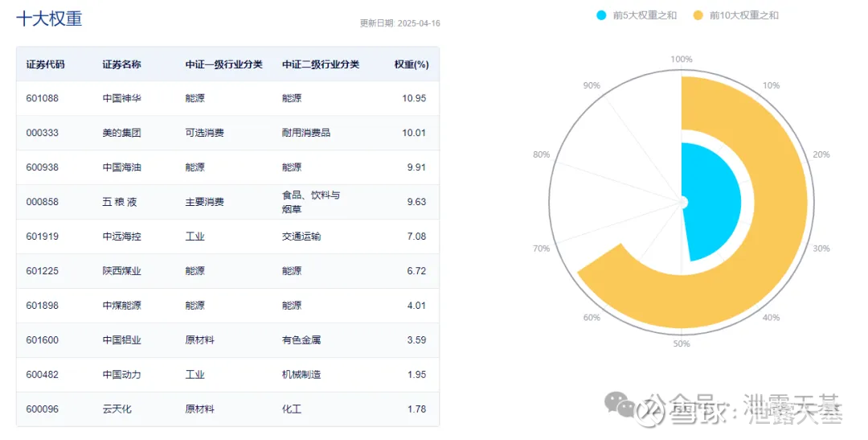This screenshot has height=440, width=868.
Task: Click 可选消费 industry cell
Action: click(x=204, y=133)
